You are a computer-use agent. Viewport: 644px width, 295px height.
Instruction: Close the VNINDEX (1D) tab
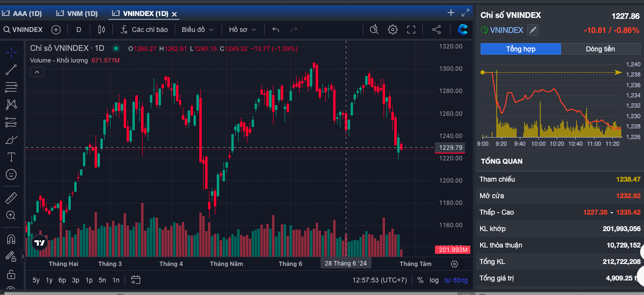[175, 14]
